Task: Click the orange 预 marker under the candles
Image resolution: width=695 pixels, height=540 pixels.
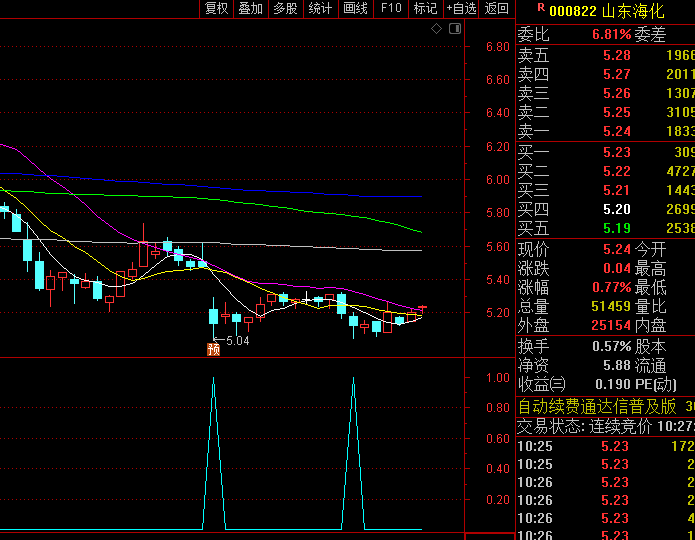Action: [213, 349]
